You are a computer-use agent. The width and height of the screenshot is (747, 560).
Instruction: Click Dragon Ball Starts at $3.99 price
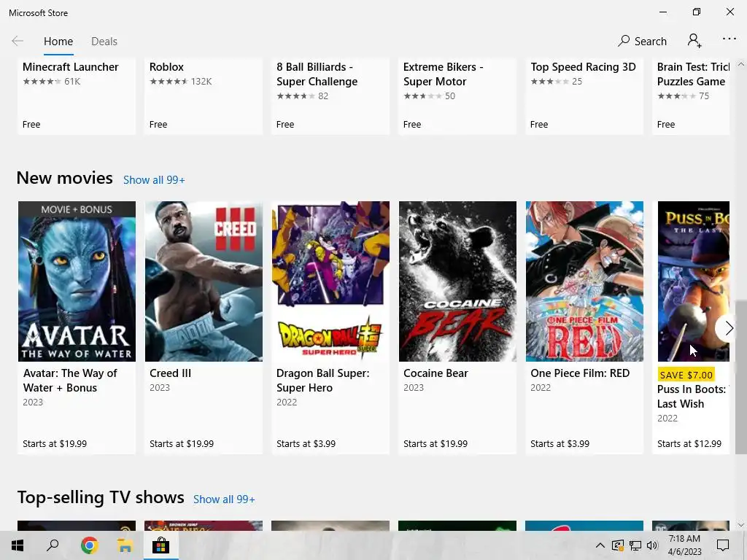coord(306,444)
